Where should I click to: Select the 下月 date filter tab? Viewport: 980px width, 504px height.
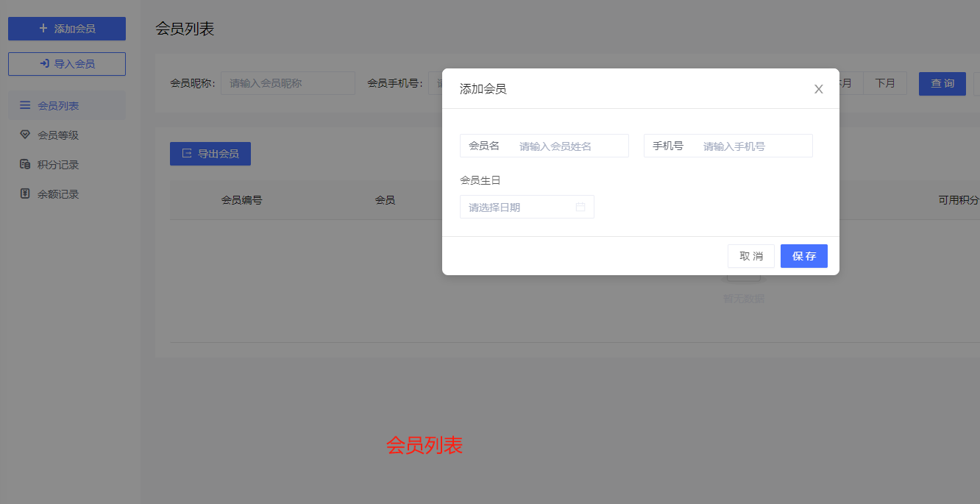pyautogui.click(x=885, y=83)
